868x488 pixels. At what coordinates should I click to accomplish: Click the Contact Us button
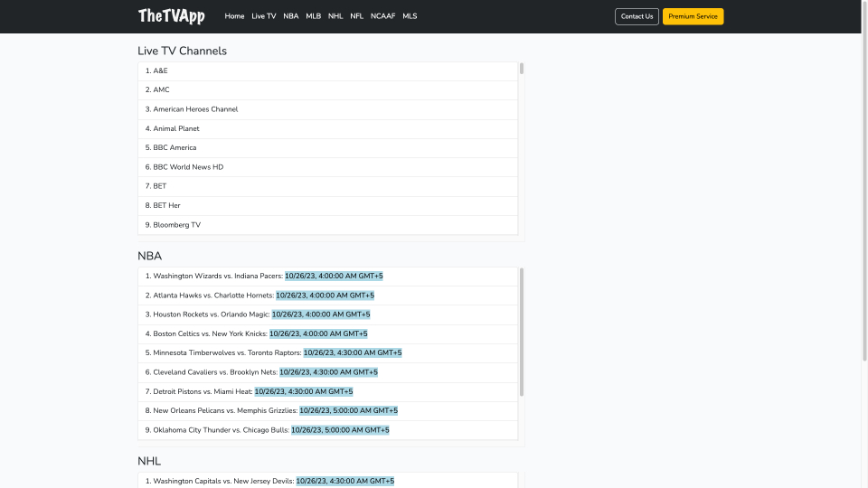coord(637,16)
